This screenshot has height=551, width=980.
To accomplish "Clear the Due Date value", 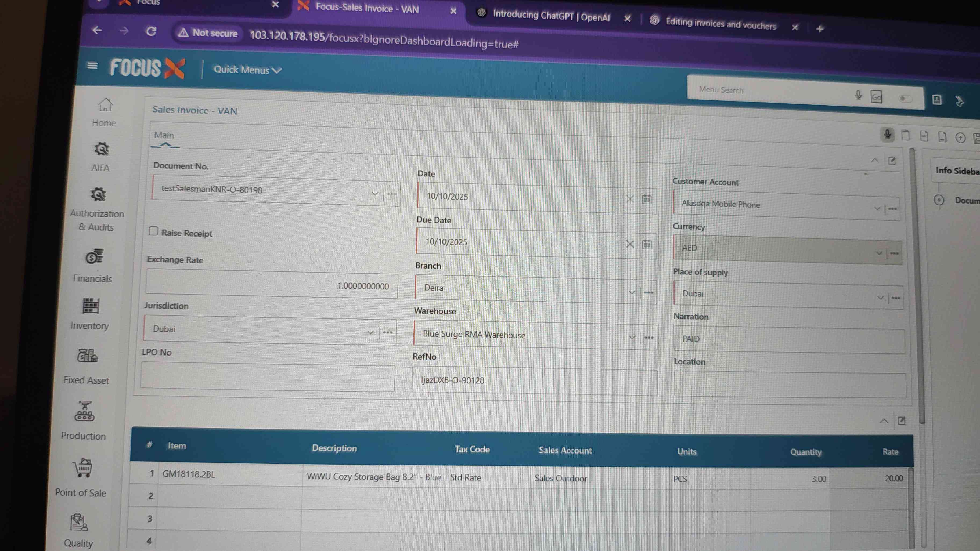I will [x=630, y=244].
